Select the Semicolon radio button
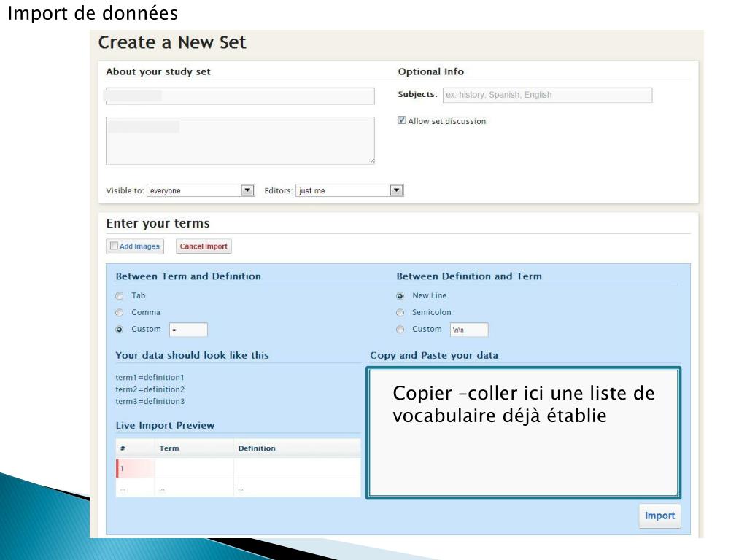Screen dimensions: 747x560 [400, 312]
